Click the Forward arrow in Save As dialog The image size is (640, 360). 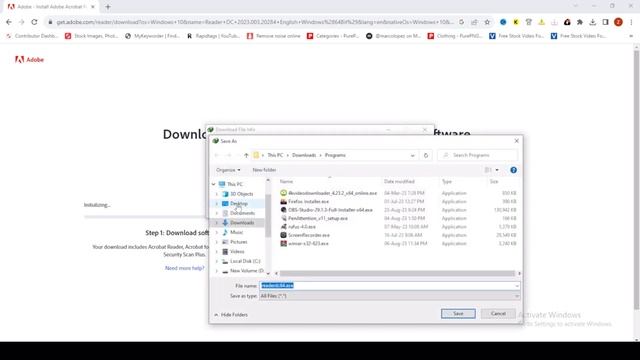(229, 155)
